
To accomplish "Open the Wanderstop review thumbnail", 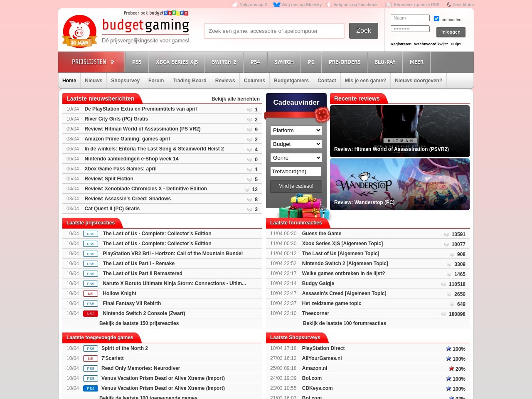I will (x=400, y=184).
